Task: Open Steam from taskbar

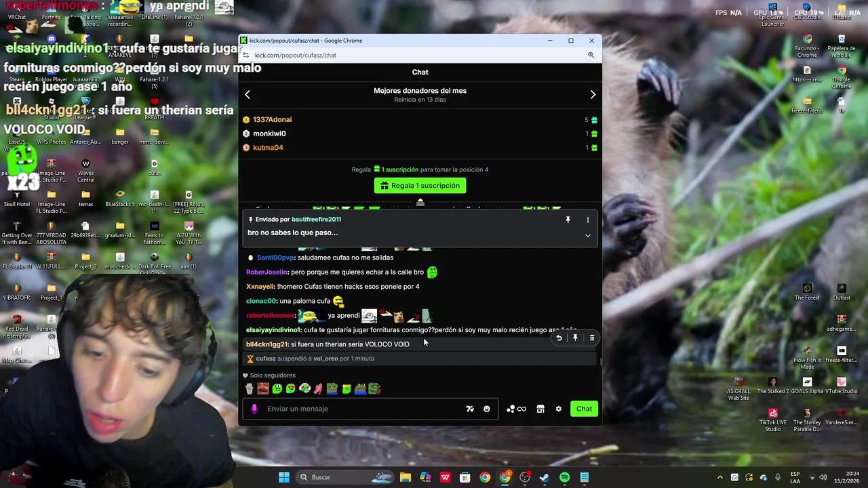Action: click(544, 477)
